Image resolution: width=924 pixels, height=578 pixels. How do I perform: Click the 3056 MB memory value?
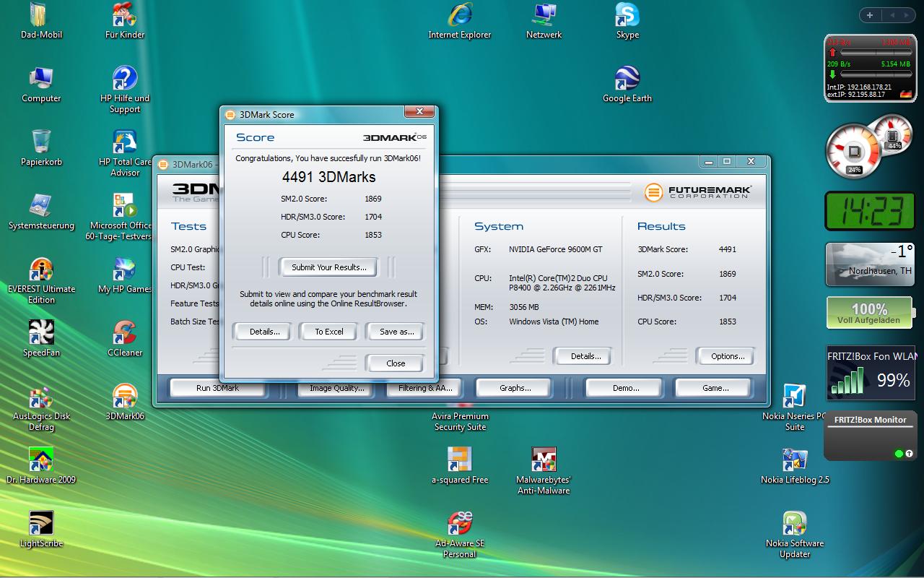click(x=524, y=307)
